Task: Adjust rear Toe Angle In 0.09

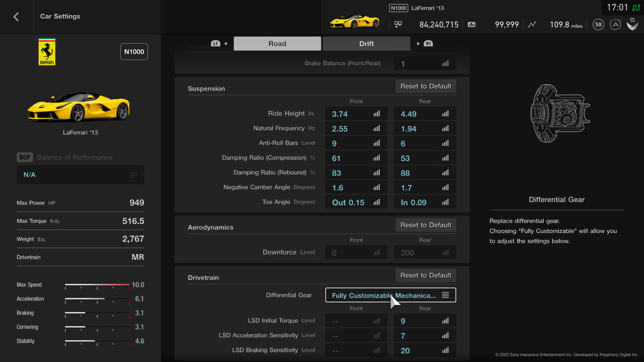Action: point(425,202)
